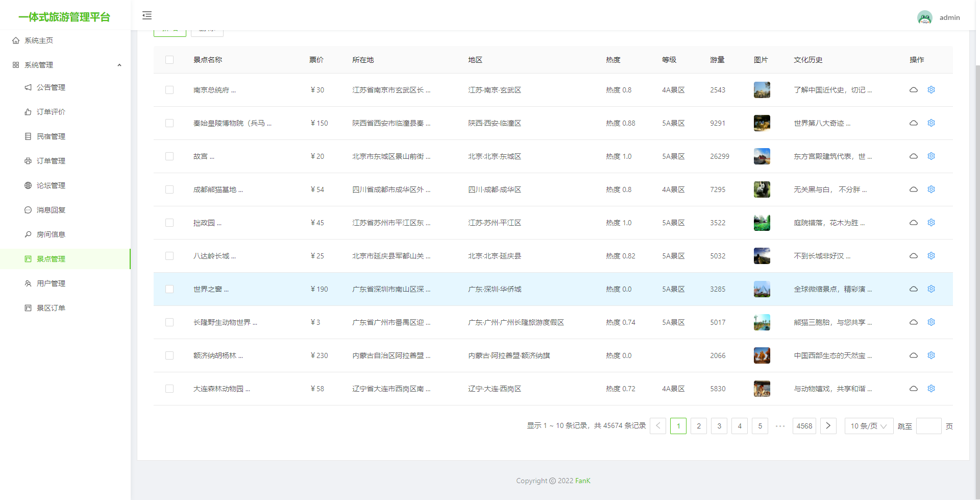The image size is (980, 500).
Task: Click gear icon in 南京总统府 row
Action: click(x=931, y=90)
